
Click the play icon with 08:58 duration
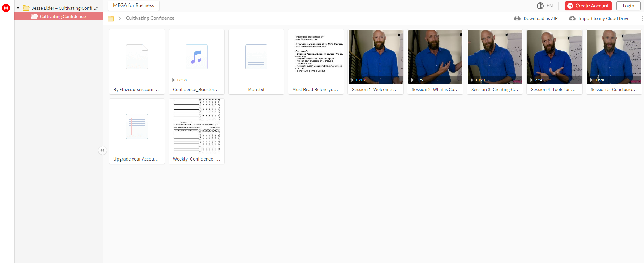174,80
